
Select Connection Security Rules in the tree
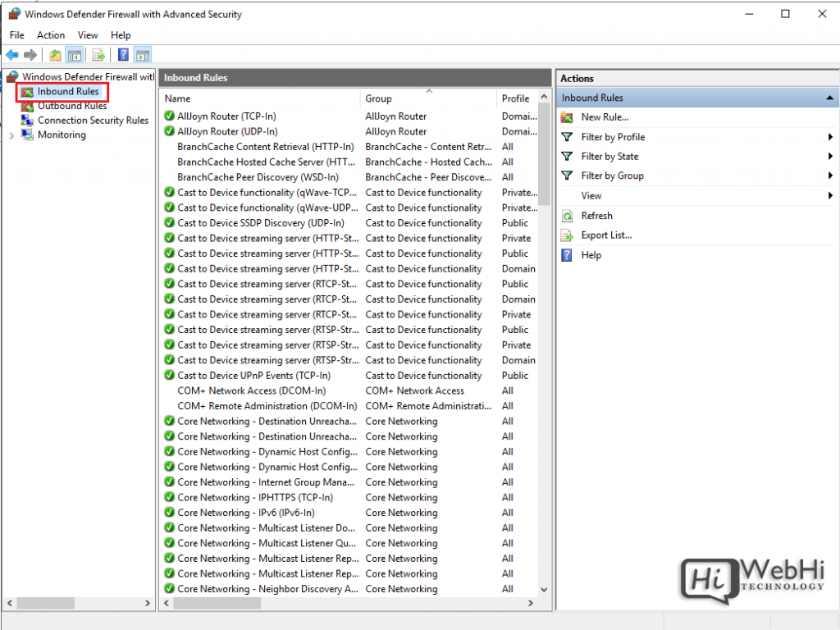click(90, 120)
